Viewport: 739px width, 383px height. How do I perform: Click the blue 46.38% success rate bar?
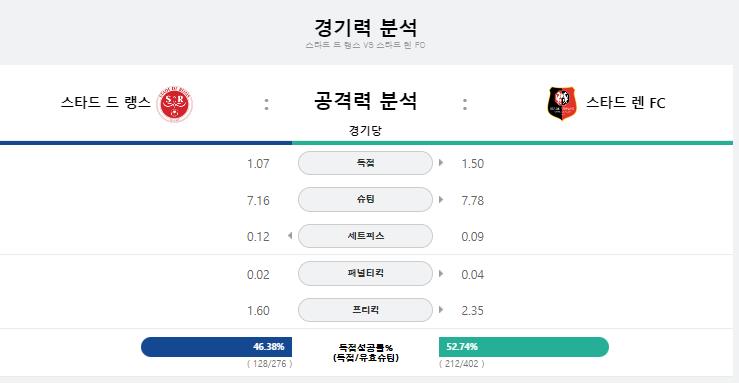[216, 347]
